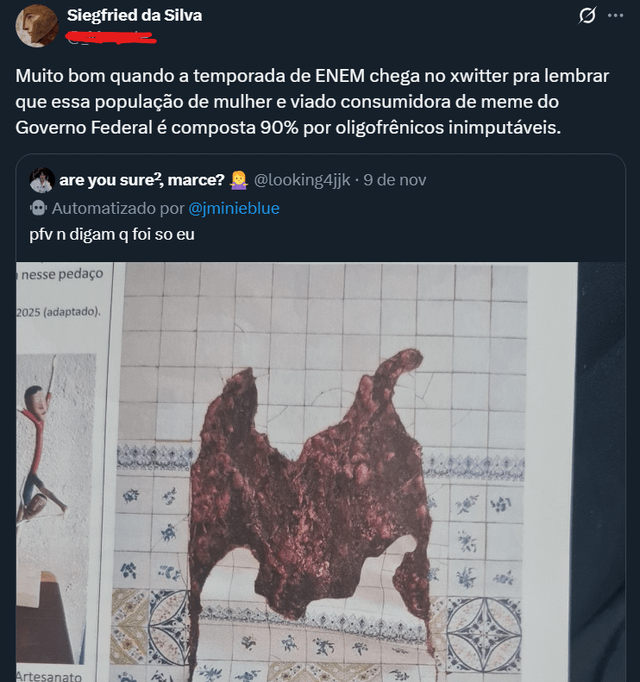Click the shrugging woman emoji
Image resolution: width=640 pixels, height=682 pixels.
pyautogui.click(x=239, y=180)
